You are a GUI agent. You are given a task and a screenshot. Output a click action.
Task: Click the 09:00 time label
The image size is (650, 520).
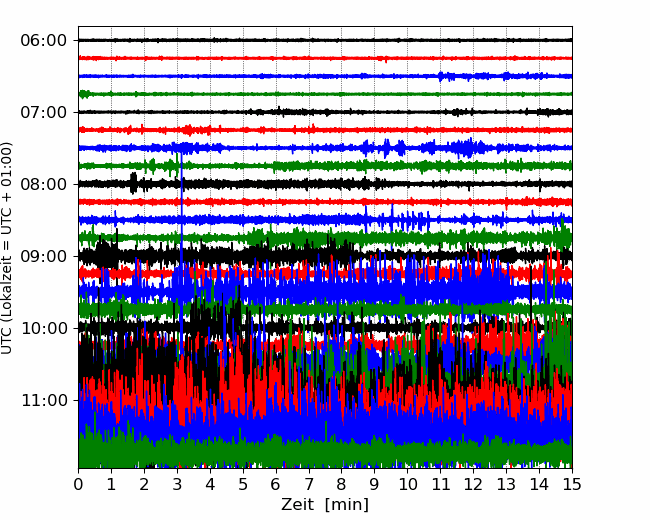[44, 256]
